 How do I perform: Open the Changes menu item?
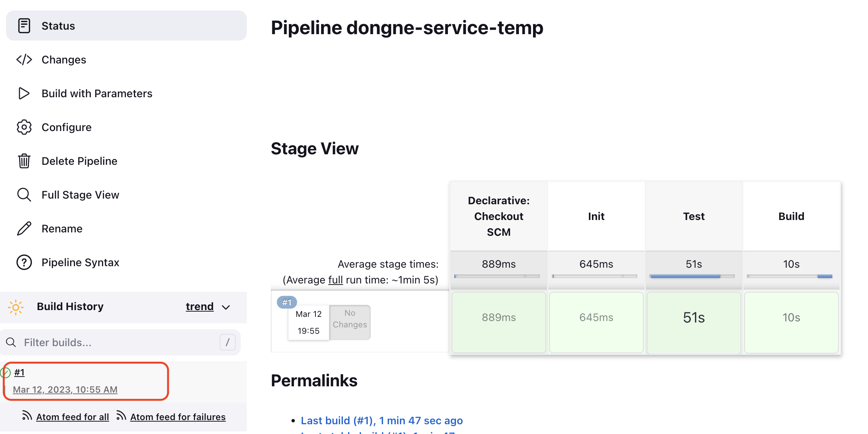pos(64,60)
